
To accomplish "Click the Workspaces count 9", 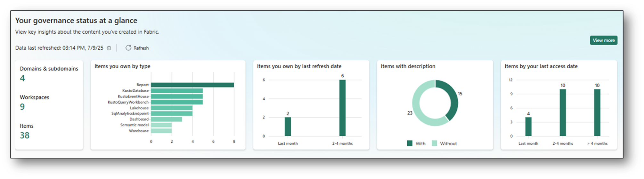I will click(22, 107).
